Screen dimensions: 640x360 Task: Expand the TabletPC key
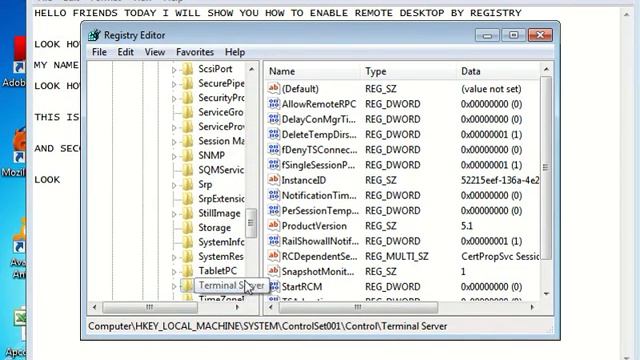coord(174,272)
